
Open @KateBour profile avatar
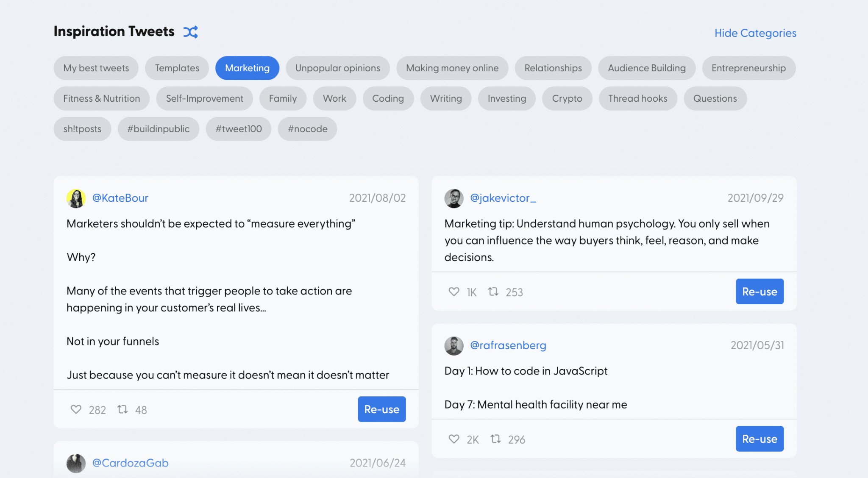point(76,198)
